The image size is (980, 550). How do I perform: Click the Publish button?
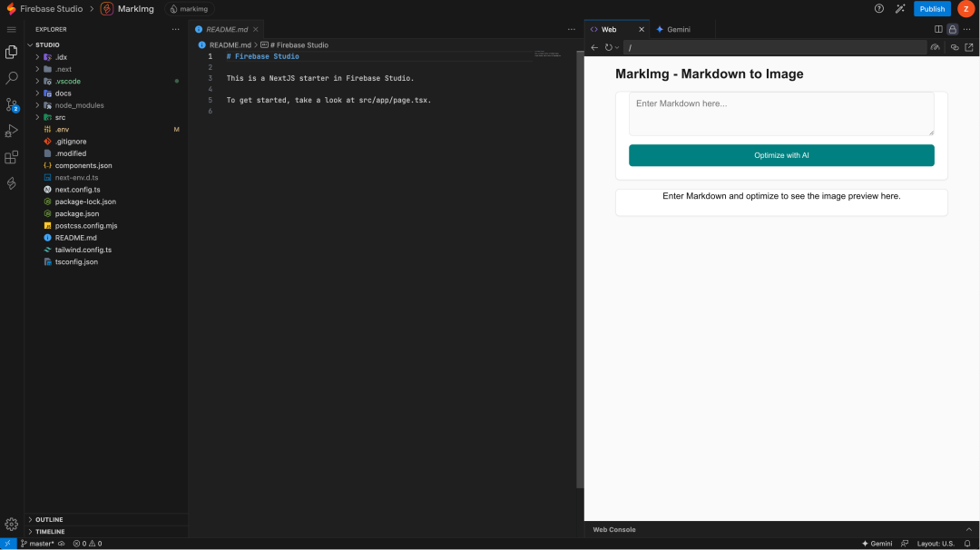[934, 8]
